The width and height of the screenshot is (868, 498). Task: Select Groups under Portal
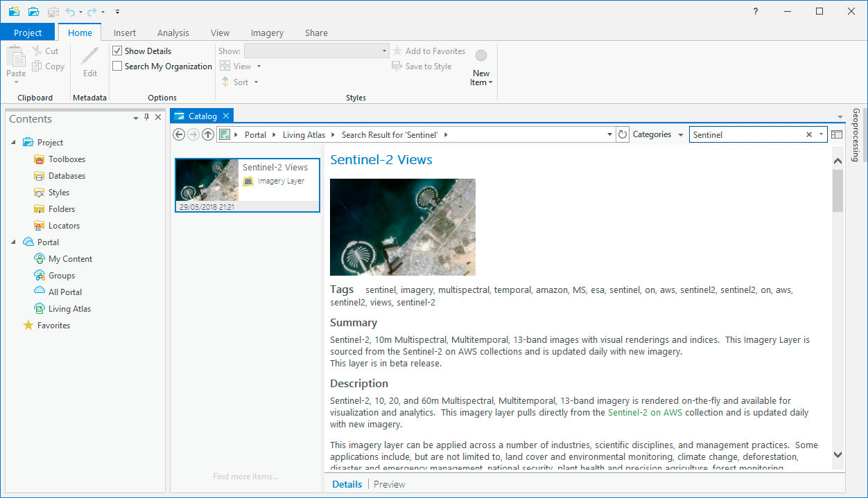point(62,276)
